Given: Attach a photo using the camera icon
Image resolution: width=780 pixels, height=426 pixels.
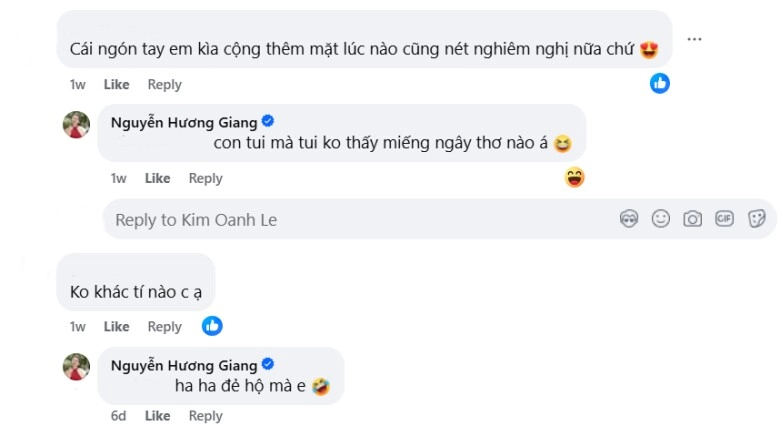Looking at the screenshot, I should pos(692,219).
